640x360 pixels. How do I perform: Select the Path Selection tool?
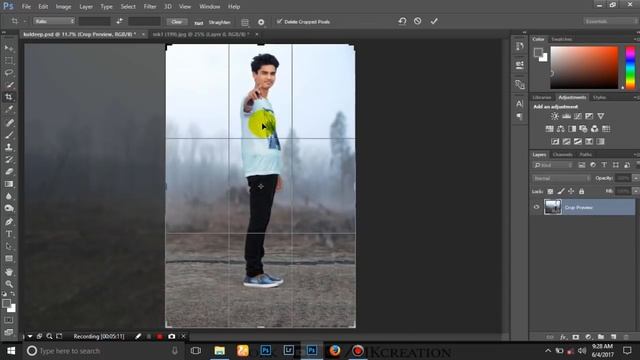click(x=9, y=247)
